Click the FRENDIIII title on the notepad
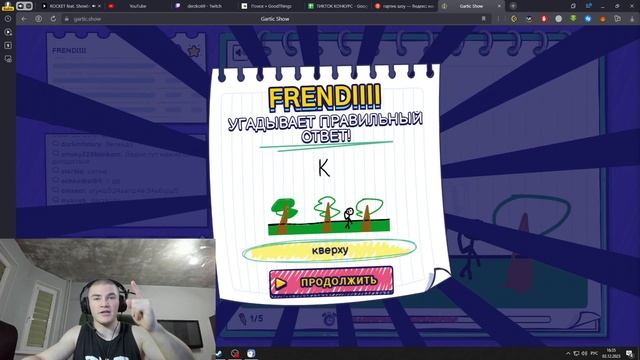Viewport: 640px width, 360px height. 324,98
